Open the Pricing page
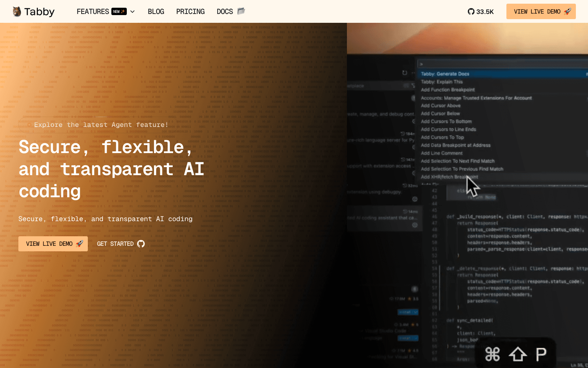588x368 pixels. [190, 11]
